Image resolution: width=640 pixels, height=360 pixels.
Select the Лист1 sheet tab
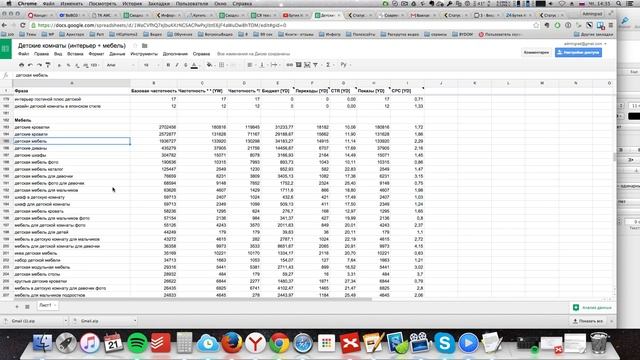click(47, 305)
